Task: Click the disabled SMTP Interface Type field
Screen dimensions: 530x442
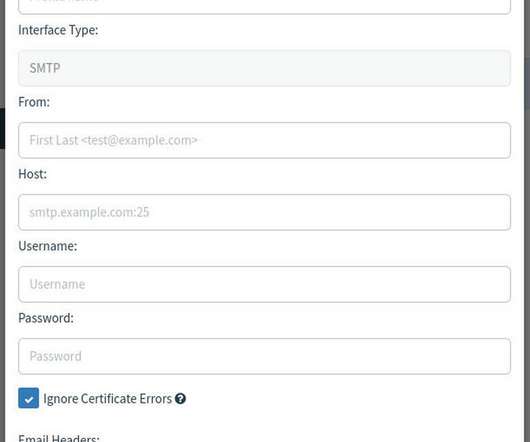Action: pos(264,68)
